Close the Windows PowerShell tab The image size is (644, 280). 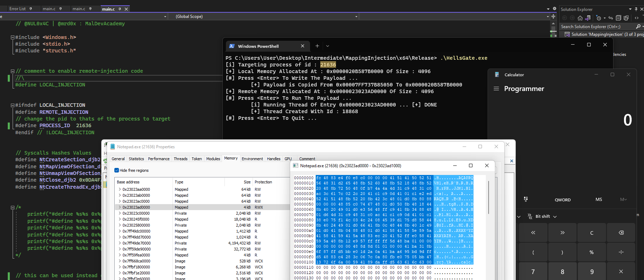303,46
